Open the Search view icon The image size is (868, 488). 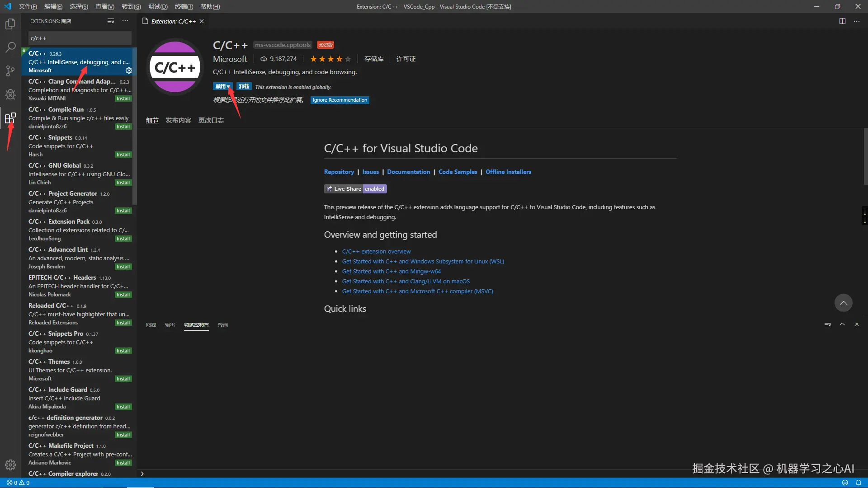tap(10, 47)
